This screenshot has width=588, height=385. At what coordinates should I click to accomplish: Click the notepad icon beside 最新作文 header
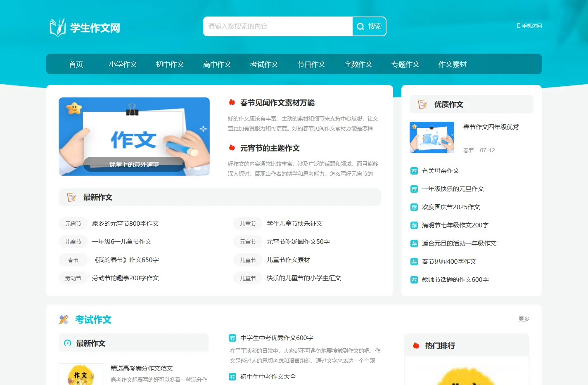click(71, 197)
